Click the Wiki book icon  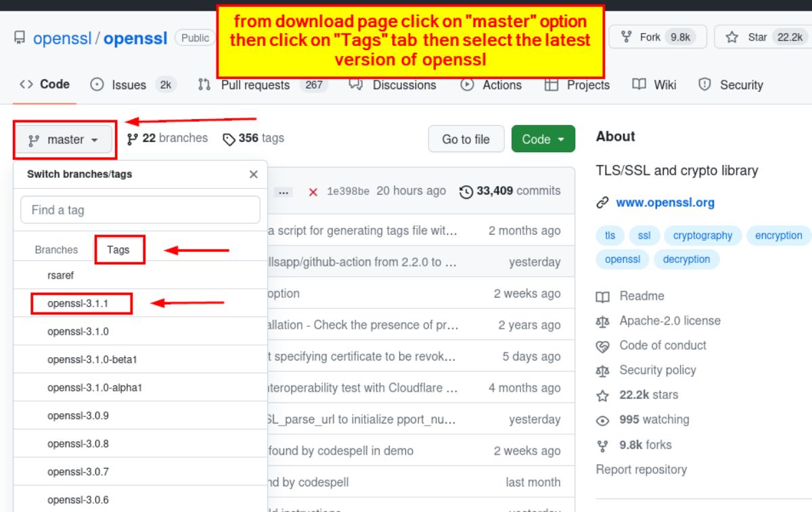pyautogui.click(x=639, y=85)
